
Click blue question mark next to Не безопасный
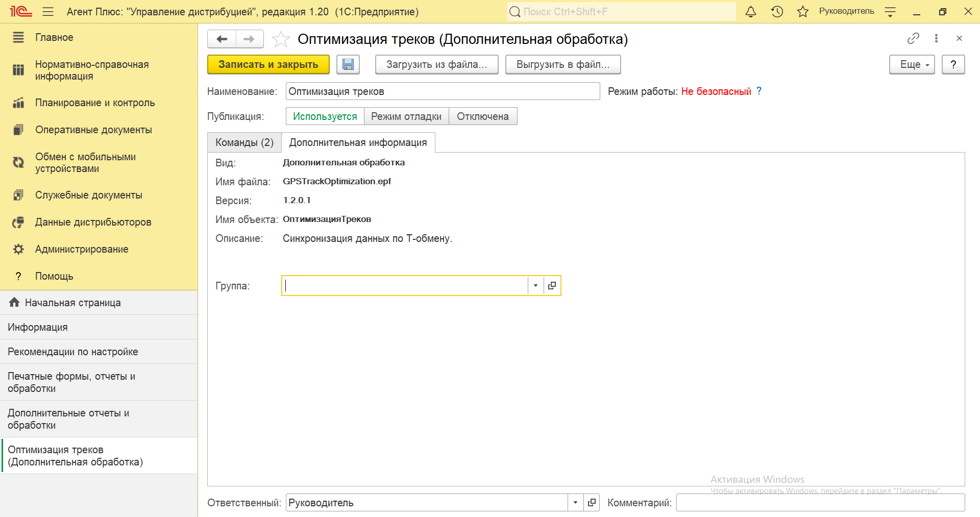tap(759, 91)
